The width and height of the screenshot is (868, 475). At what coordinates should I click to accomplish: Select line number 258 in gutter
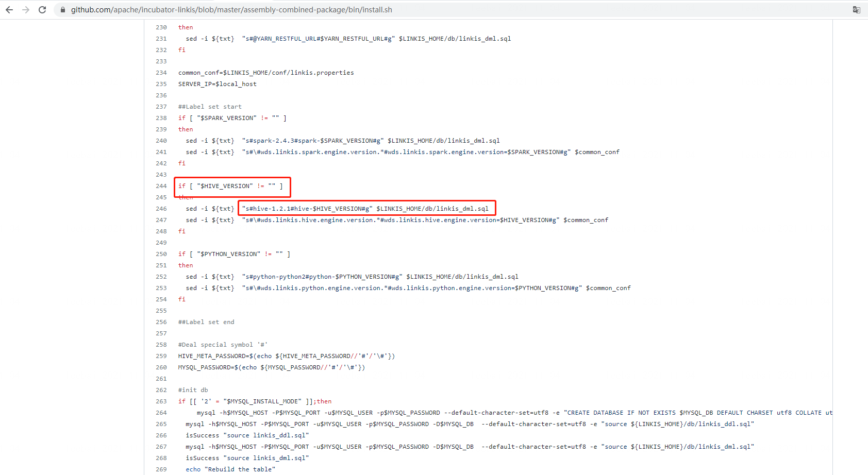(x=161, y=345)
